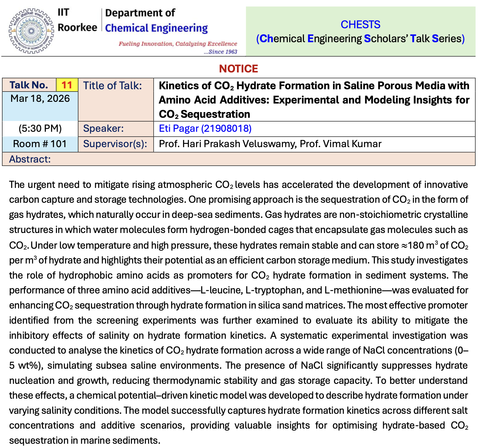Click the 'Room # 101' cell
This screenshot has height=448, width=479.
coord(40,144)
